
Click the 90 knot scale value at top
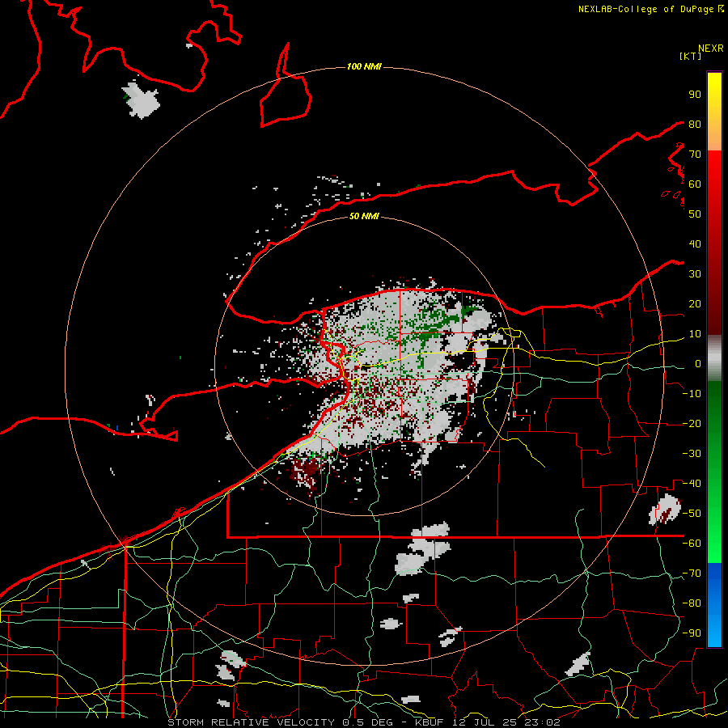[x=695, y=95]
